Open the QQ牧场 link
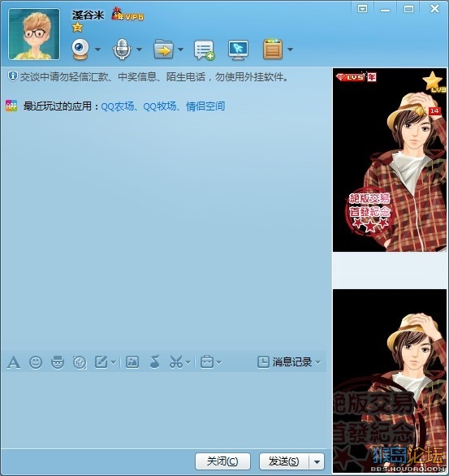The height and width of the screenshot is (476, 449). point(160,106)
